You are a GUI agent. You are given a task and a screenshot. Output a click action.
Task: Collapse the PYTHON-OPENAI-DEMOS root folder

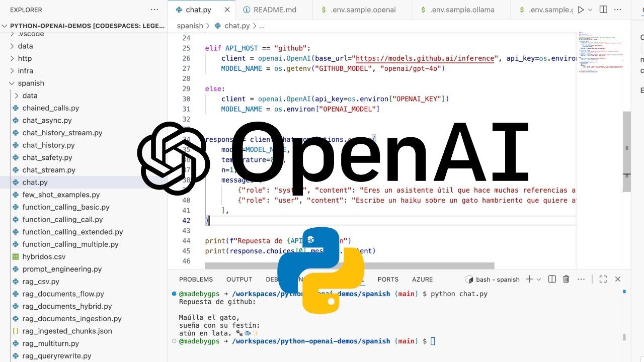[84, 26]
